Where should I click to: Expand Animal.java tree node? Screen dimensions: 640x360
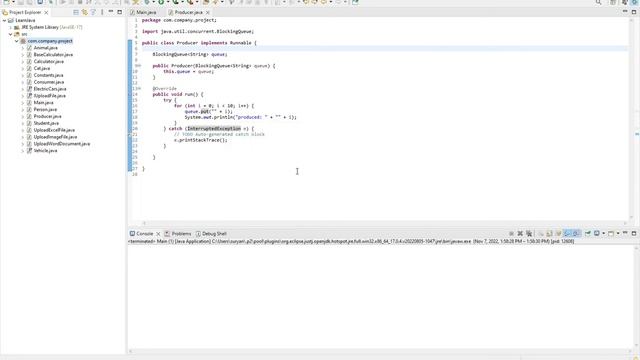pos(23,48)
